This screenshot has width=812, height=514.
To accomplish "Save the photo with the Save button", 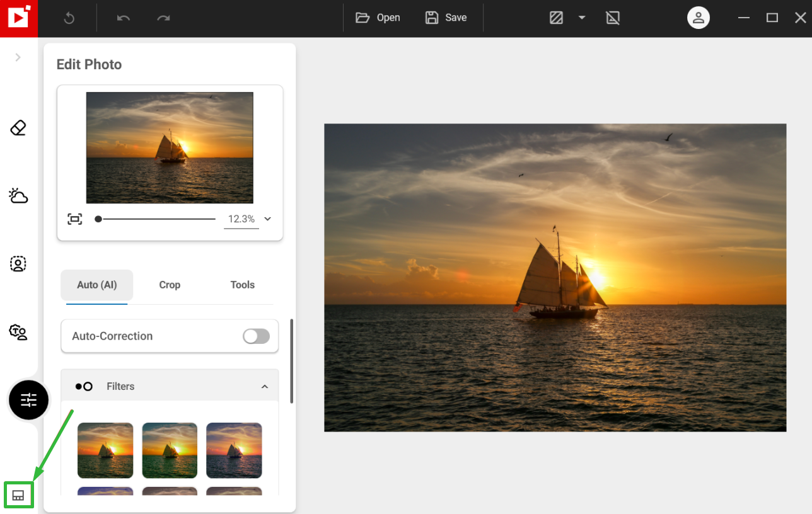I will [446, 18].
